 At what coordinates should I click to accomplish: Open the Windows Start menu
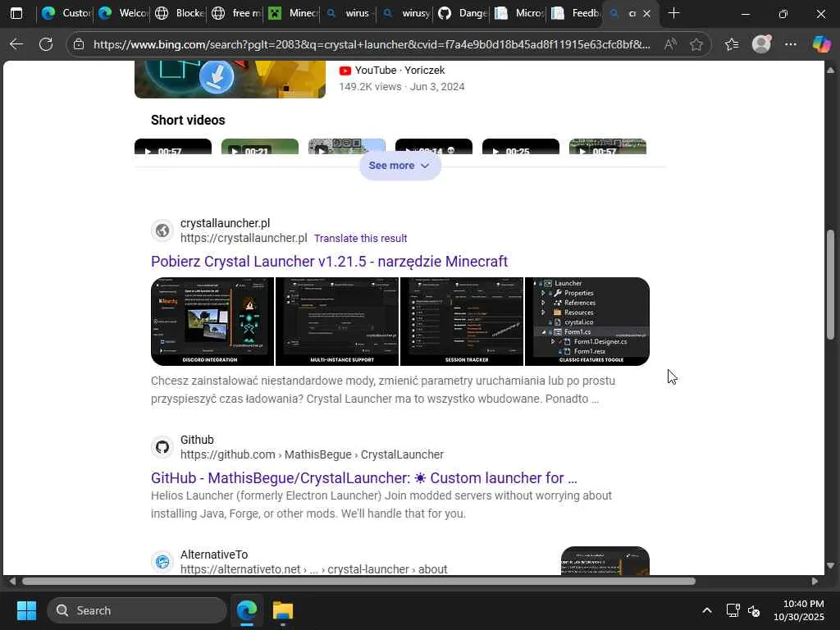pos(26,610)
